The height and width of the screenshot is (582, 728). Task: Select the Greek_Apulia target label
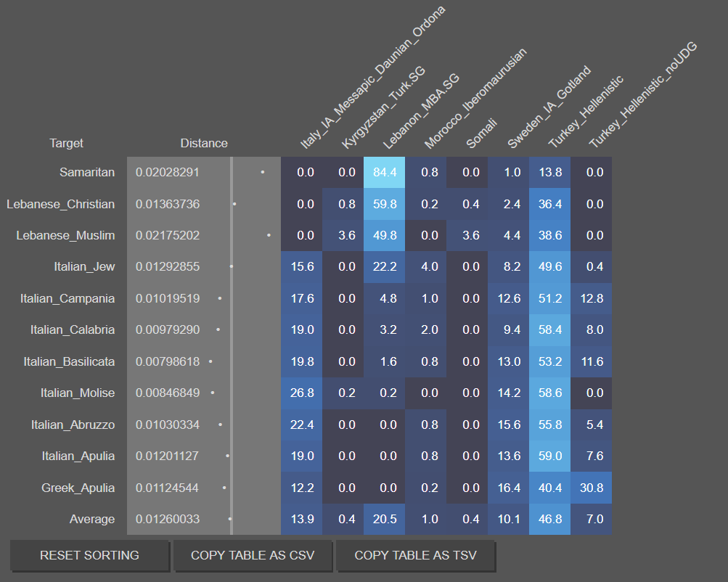click(78, 488)
